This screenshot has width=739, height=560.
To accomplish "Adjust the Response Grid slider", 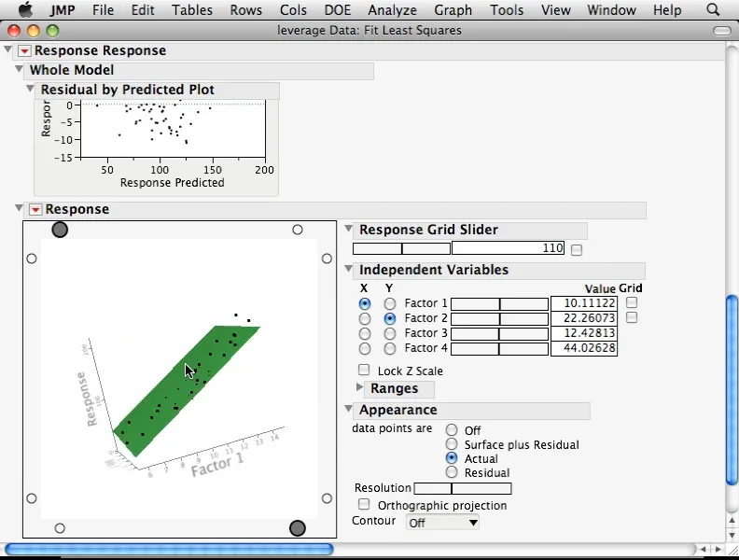I will pos(401,248).
